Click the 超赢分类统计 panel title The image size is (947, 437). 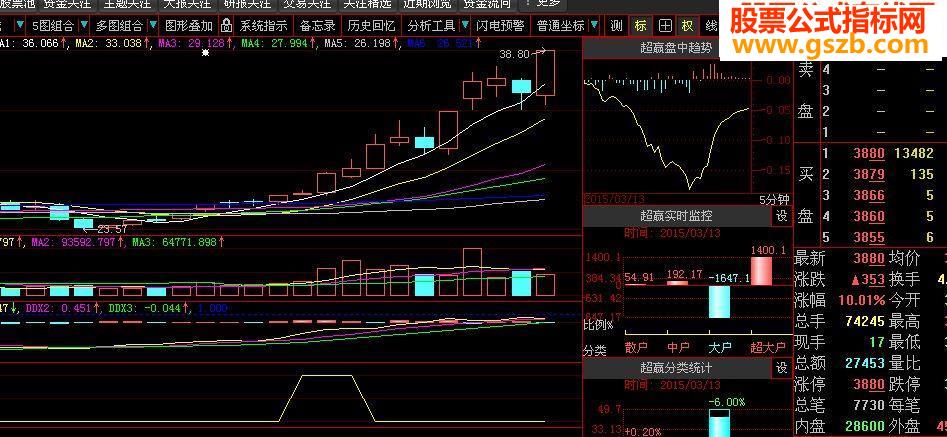676,367
